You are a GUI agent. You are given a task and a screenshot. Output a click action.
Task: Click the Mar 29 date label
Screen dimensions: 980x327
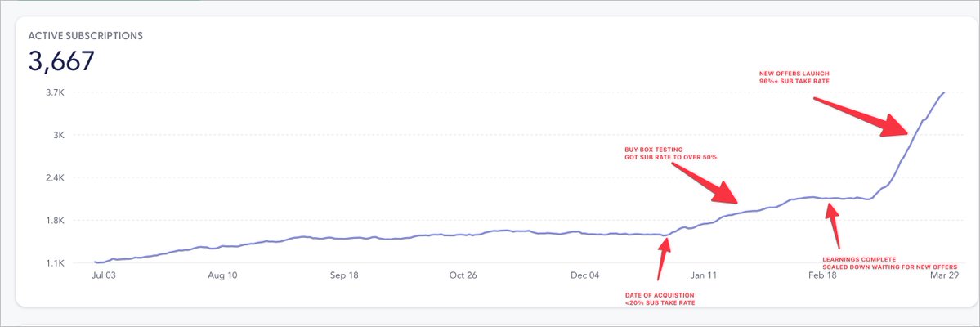click(944, 275)
